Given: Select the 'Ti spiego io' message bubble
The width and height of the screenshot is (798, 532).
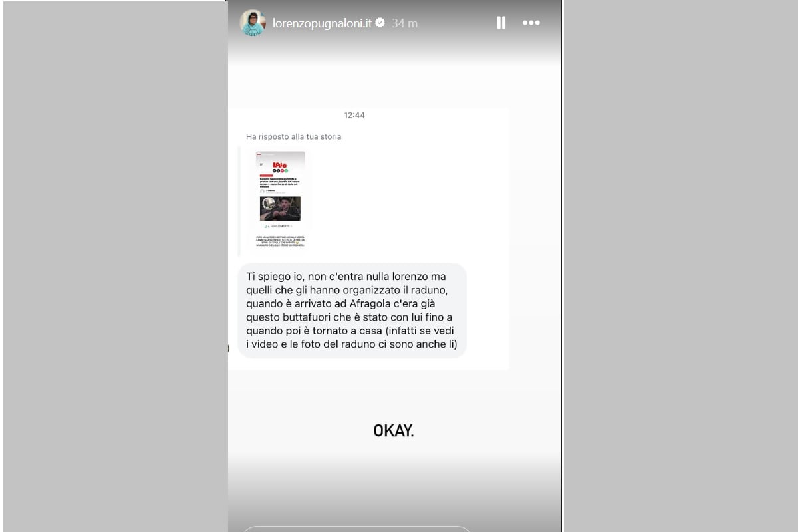Looking at the screenshot, I should 352,311.
